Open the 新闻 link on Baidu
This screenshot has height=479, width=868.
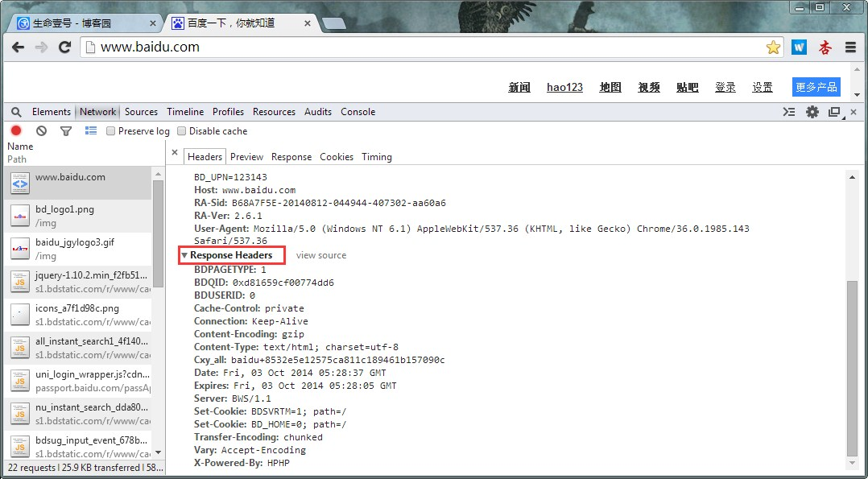519,88
